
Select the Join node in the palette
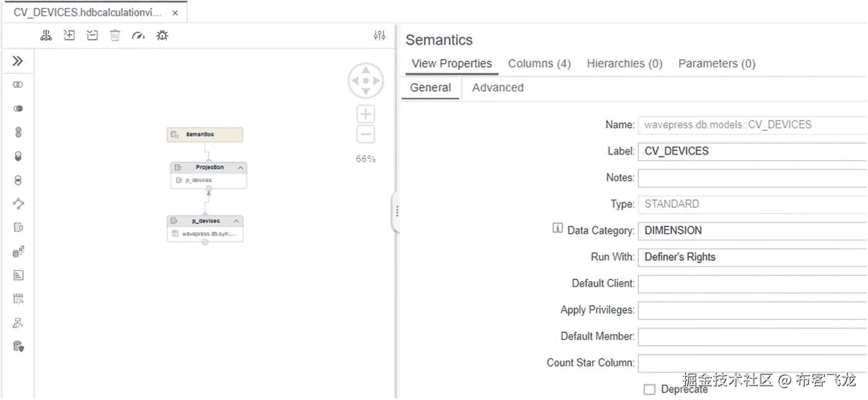coord(18,85)
